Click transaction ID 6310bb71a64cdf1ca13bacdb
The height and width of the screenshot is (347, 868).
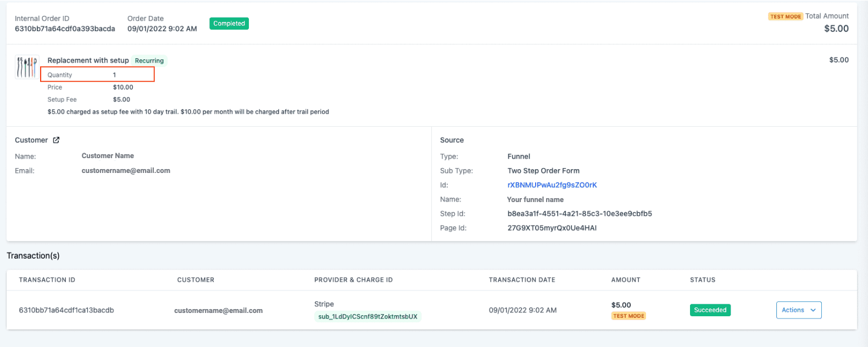click(x=66, y=310)
